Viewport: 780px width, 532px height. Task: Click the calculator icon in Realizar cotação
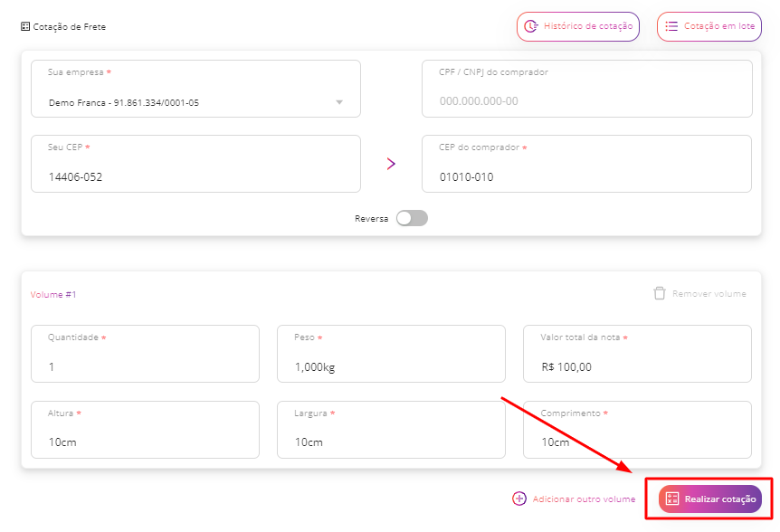672,499
